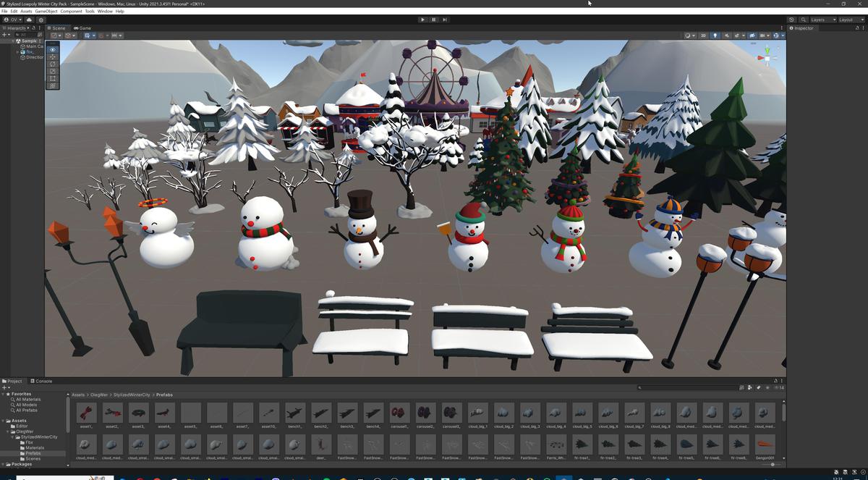Select the Rect tool in scene overlay
This screenshot has height=480, width=868.
pyautogui.click(x=52, y=78)
